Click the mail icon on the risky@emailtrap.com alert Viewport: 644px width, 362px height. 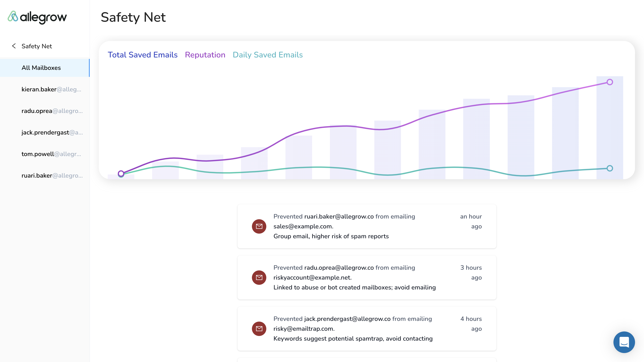[x=259, y=329]
